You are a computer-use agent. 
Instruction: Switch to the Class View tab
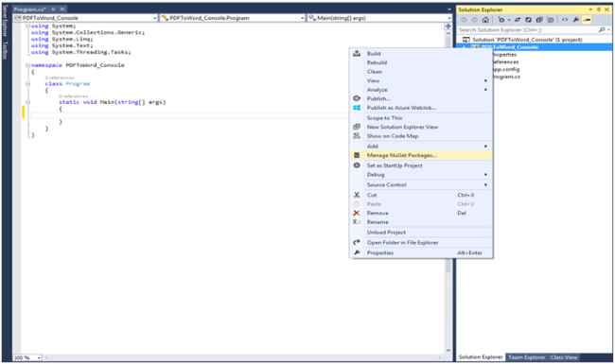pos(564,357)
